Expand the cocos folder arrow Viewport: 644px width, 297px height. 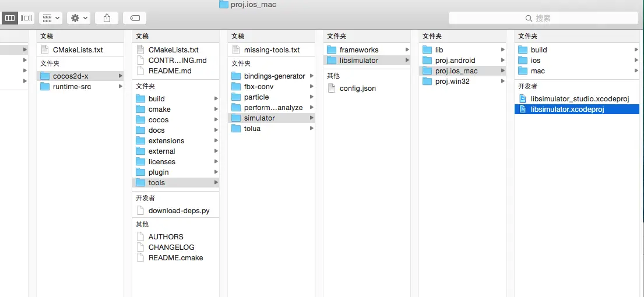click(x=216, y=120)
